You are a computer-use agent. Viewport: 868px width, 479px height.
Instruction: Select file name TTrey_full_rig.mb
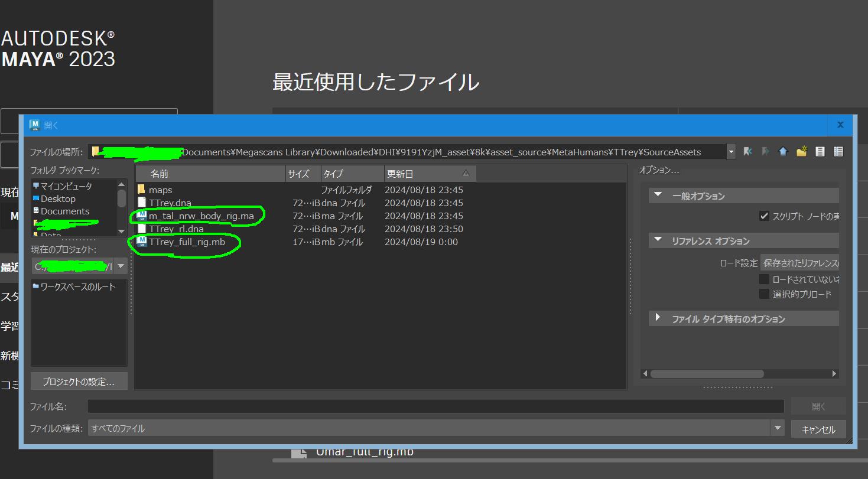[x=187, y=242]
